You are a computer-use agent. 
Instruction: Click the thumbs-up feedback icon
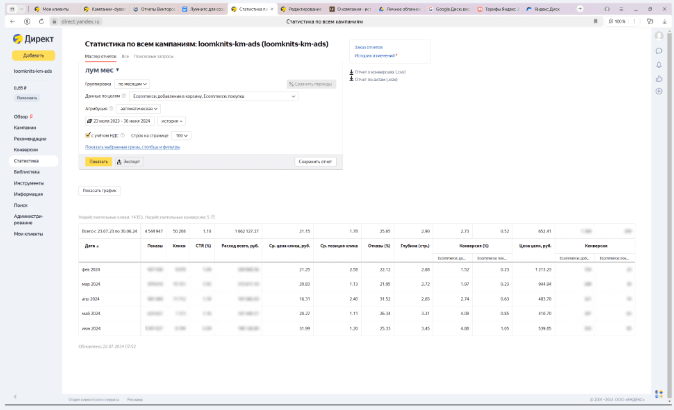tap(659, 78)
